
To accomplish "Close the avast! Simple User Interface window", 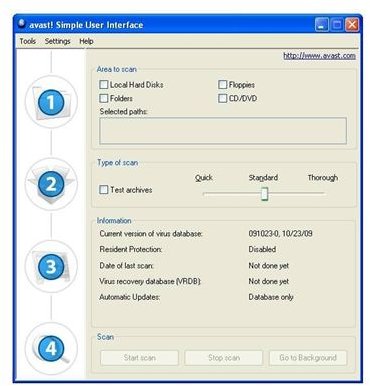I will click(352, 25).
